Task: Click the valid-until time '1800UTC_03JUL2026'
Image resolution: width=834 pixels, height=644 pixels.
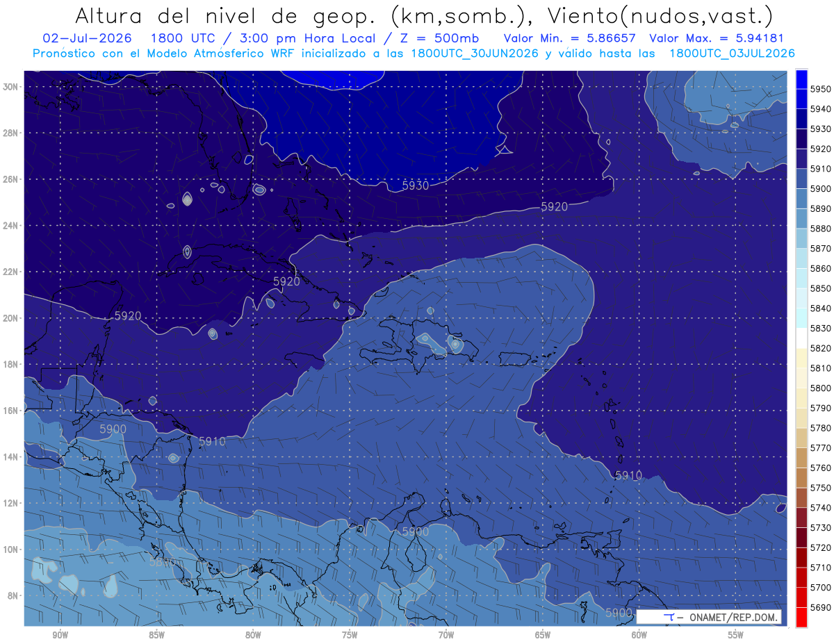Action: click(x=732, y=53)
